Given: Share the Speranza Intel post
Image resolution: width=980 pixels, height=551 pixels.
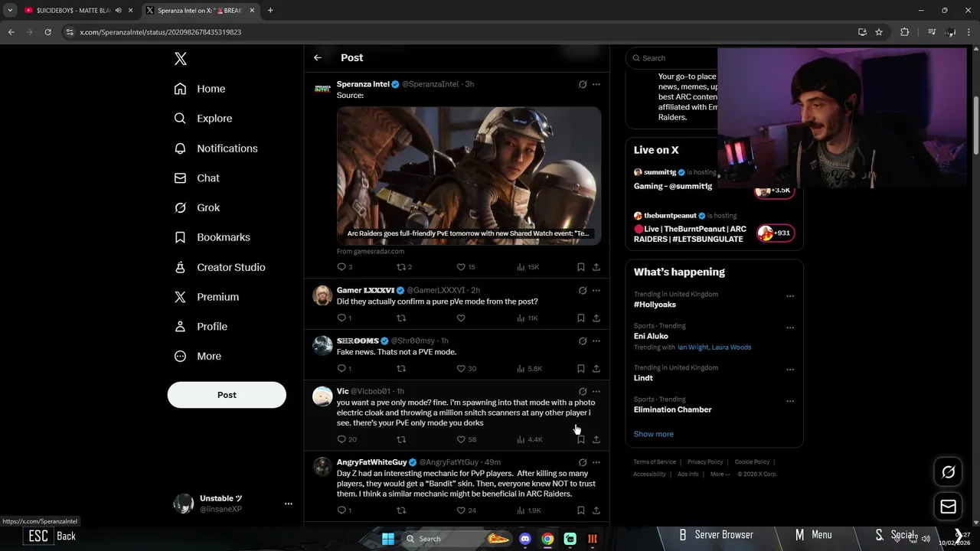Looking at the screenshot, I should tap(596, 267).
